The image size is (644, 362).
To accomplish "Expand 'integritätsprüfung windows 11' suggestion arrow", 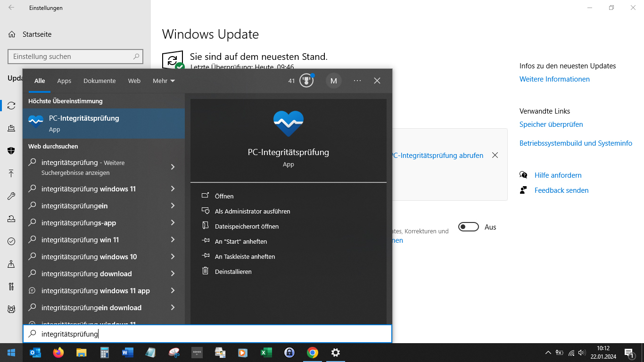I will (173, 189).
